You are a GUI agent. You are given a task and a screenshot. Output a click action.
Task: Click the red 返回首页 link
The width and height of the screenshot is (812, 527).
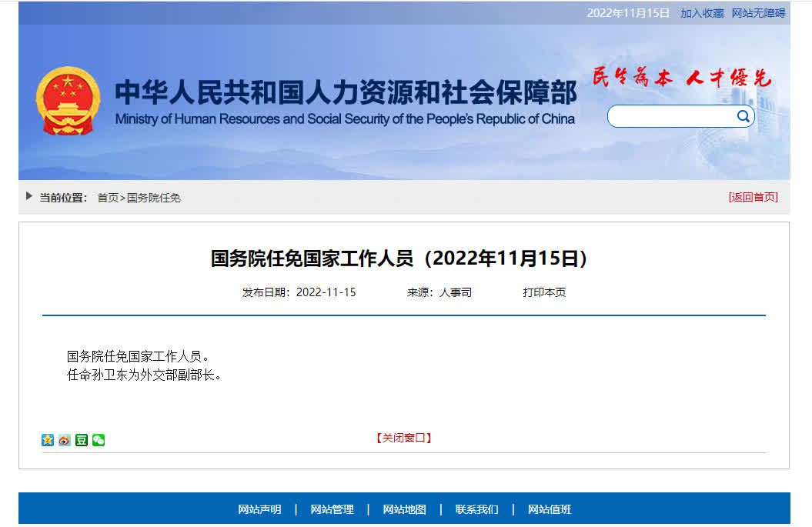click(753, 197)
